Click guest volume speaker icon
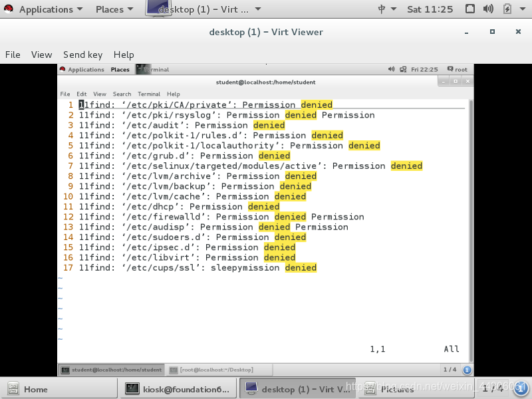This screenshot has height=399, width=532. (391, 69)
